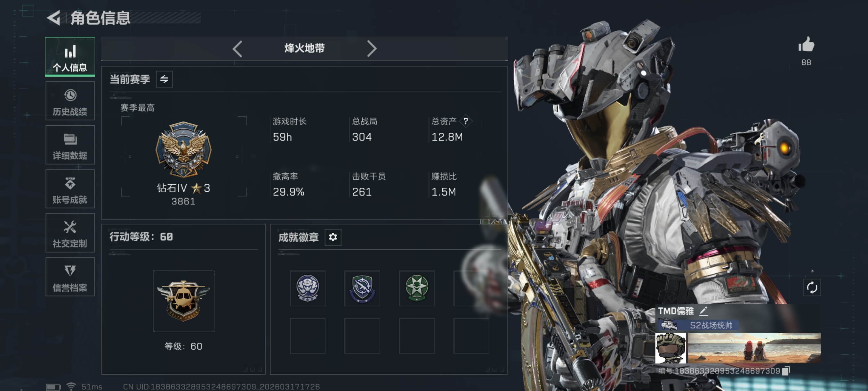Open achievement badge settings via the gear icon
868x391 pixels.
tap(333, 237)
